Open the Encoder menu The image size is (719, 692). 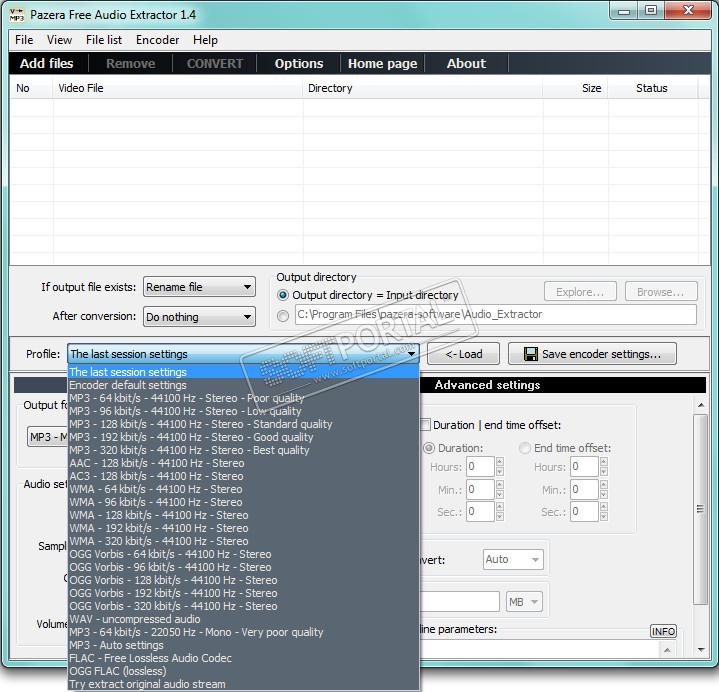(157, 40)
